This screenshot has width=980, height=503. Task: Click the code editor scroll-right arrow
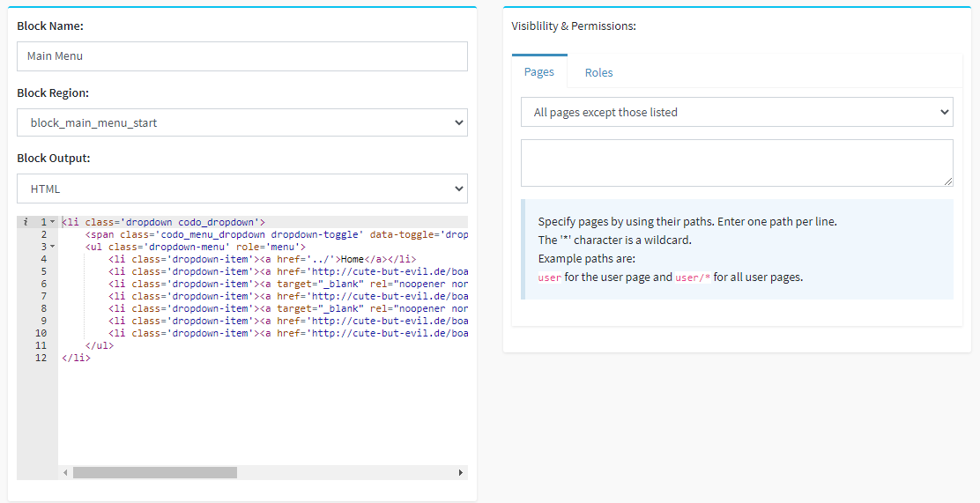tap(461, 472)
